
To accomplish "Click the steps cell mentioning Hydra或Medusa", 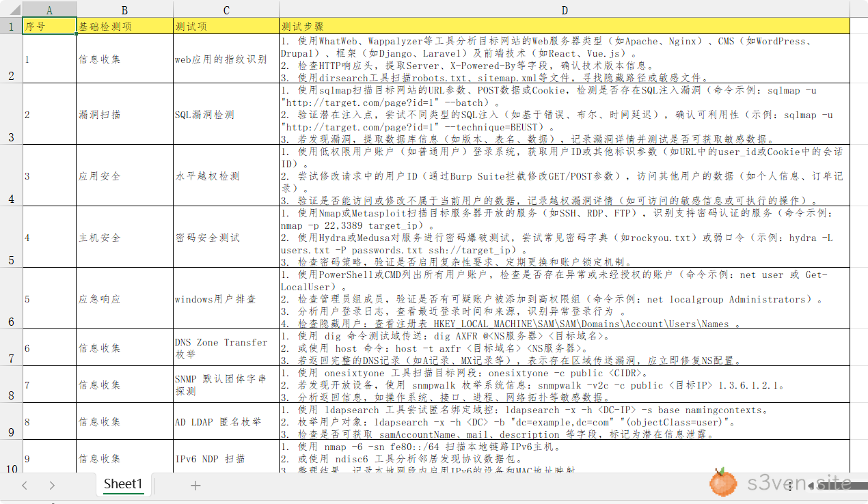I will tap(565, 237).
